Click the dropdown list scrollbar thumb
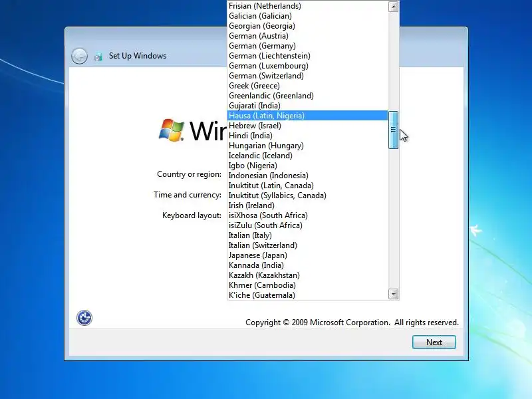This screenshot has width=532, height=399. click(393, 130)
